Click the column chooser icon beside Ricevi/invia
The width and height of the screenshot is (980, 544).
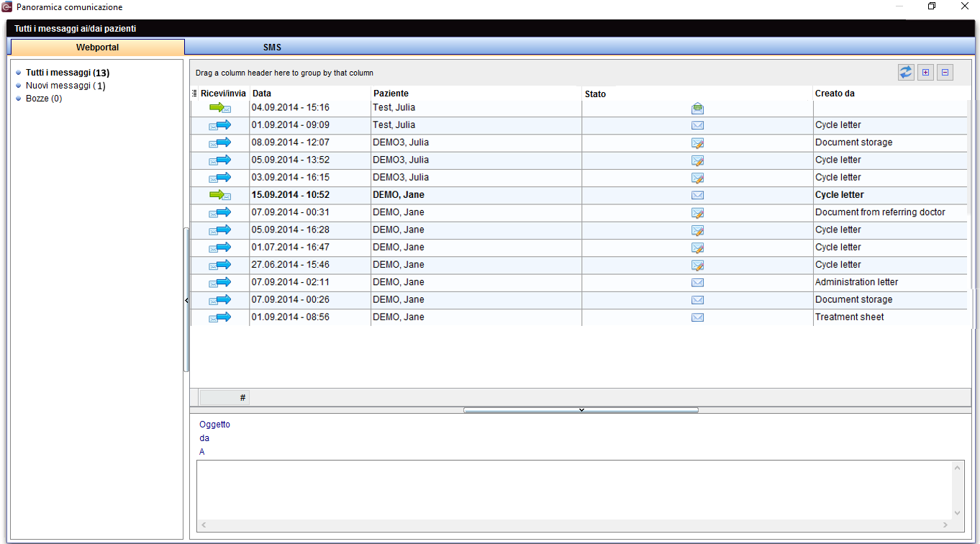pos(194,94)
